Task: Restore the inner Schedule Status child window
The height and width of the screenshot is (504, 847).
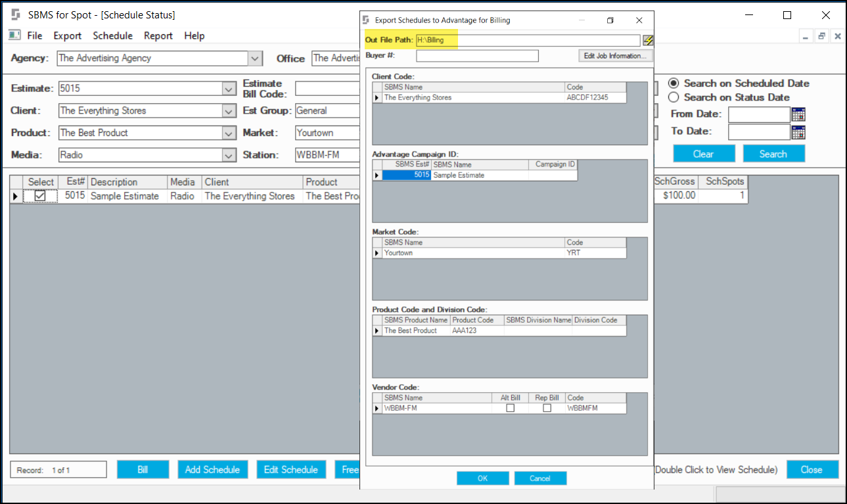Action: (x=822, y=37)
